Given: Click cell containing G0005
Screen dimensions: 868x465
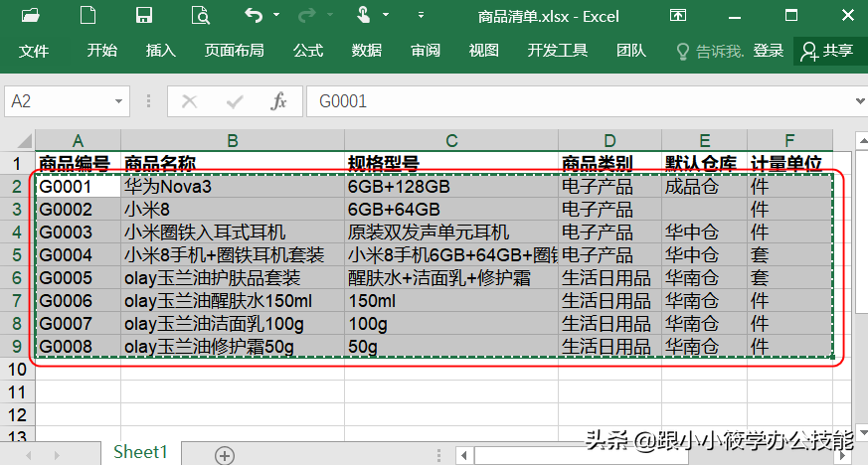Looking at the screenshot, I should pyautogui.click(x=79, y=277).
